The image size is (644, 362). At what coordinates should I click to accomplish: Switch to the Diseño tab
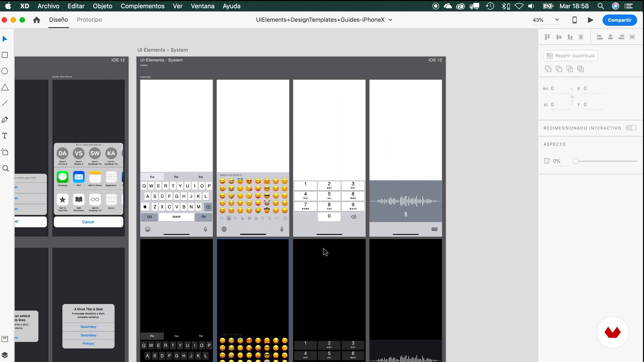coord(58,20)
